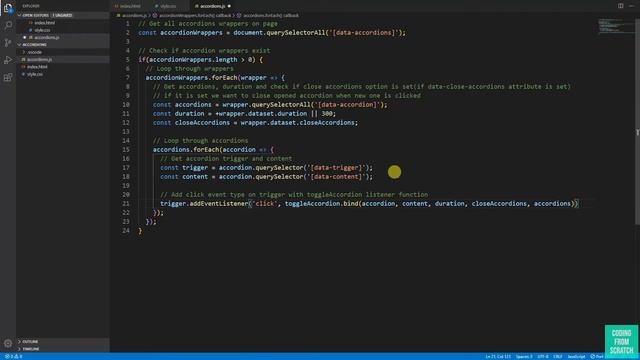Screen dimensions: 640x360
Task: Click the '[data-accordions]' string on line 2
Action: [x=364, y=33]
